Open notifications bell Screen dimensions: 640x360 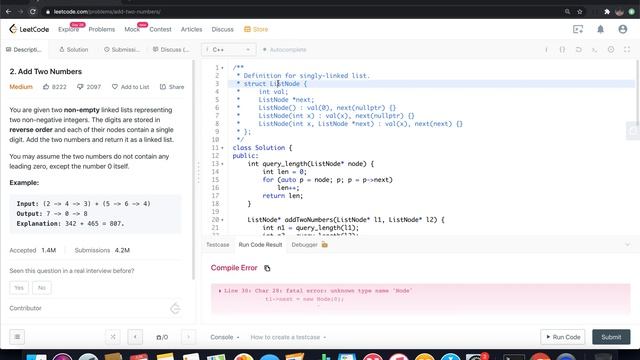[x=600, y=29]
